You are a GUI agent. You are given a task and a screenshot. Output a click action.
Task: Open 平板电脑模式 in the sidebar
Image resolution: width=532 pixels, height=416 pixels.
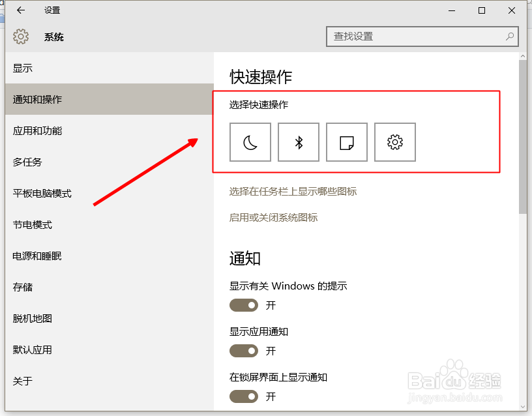[110, 194]
